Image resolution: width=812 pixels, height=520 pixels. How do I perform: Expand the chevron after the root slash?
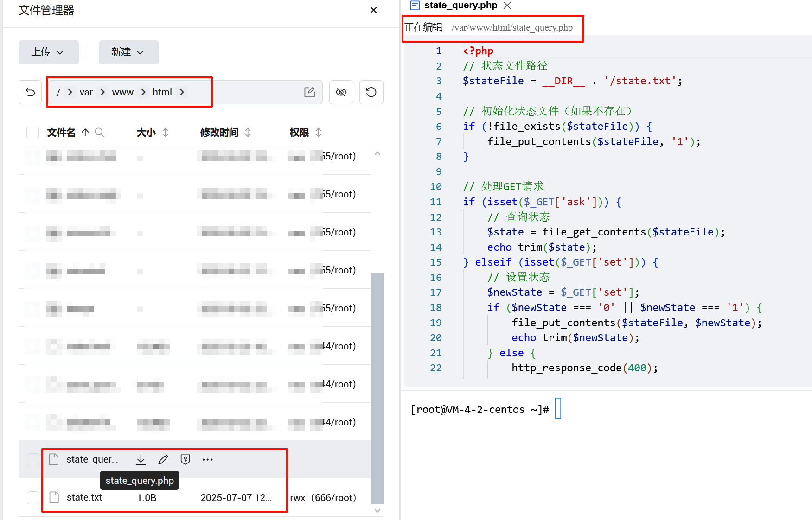pyautogui.click(x=70, y=92)
